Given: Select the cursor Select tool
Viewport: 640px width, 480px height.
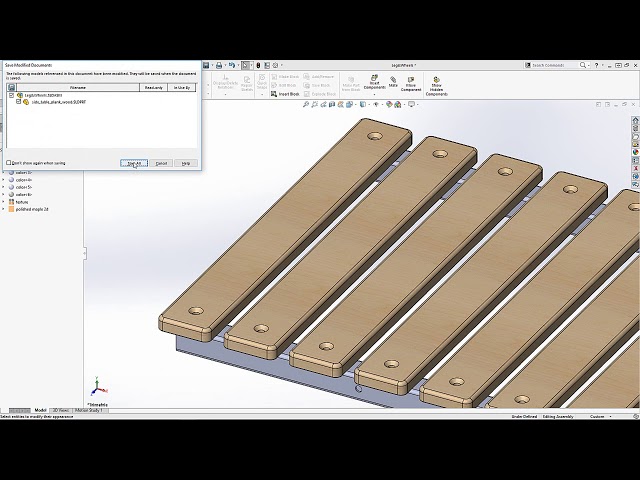Looking at the screenshot, I should (x=245, y=65).
